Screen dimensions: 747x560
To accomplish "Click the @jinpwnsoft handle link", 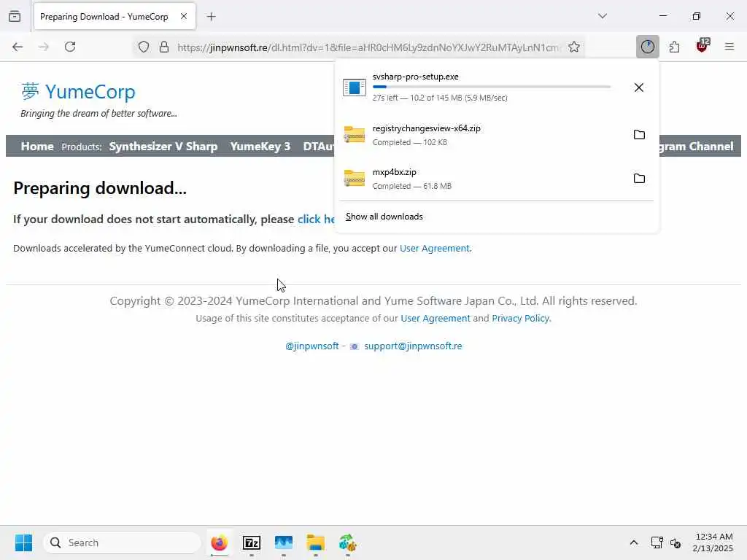I will pyautogui.click(x=312, y=346).
